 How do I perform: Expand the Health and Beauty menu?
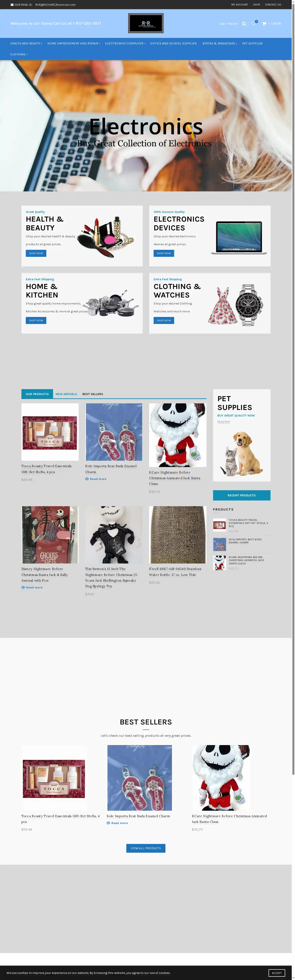[x=26, y=43]
